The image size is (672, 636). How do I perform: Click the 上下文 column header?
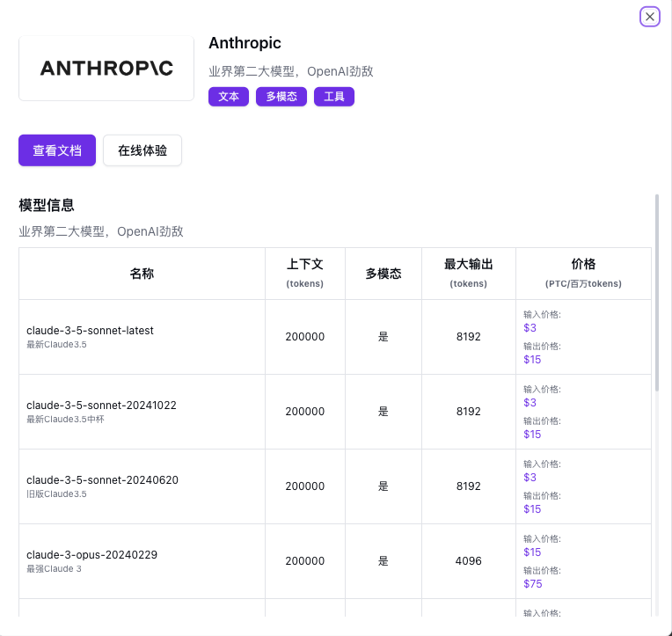point(304,274)
